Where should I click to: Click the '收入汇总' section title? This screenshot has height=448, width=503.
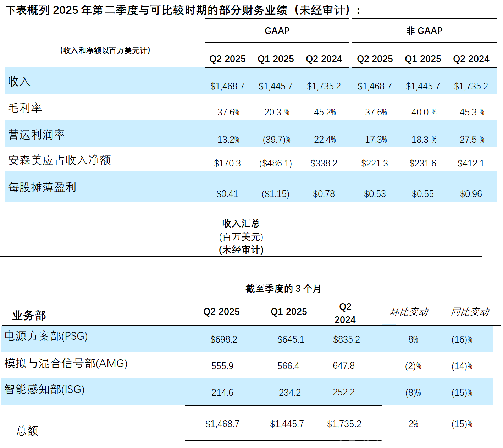tap(241, 223)
